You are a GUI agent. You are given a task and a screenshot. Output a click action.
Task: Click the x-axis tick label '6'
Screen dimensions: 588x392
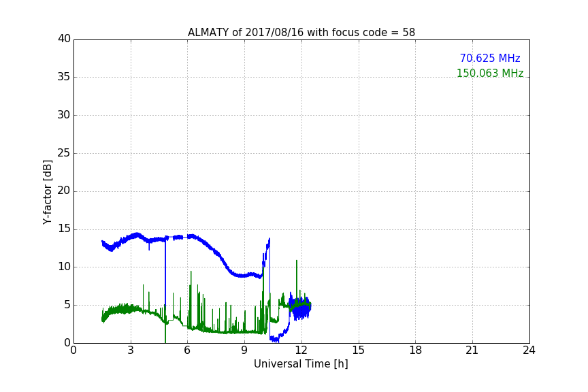tap(187, 350)
